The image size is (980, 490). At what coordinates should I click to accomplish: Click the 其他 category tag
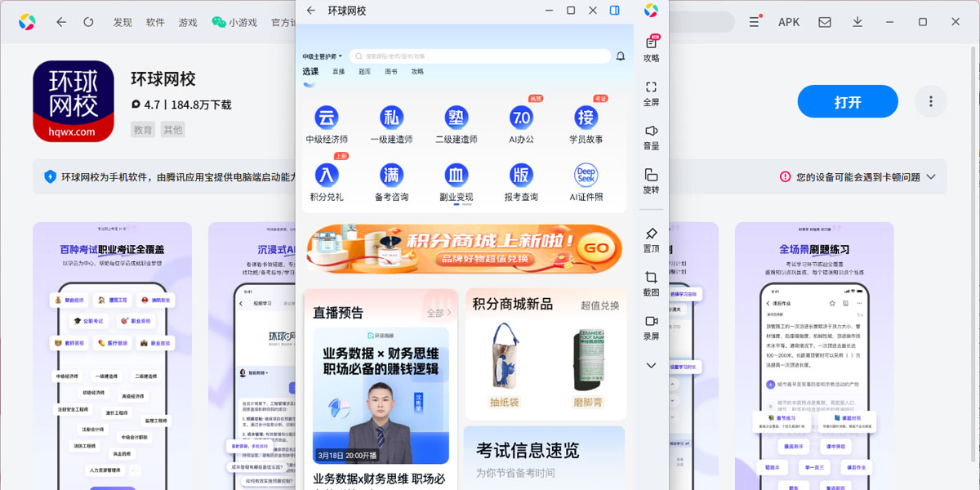pyautogui.click(x=172, y=130)
